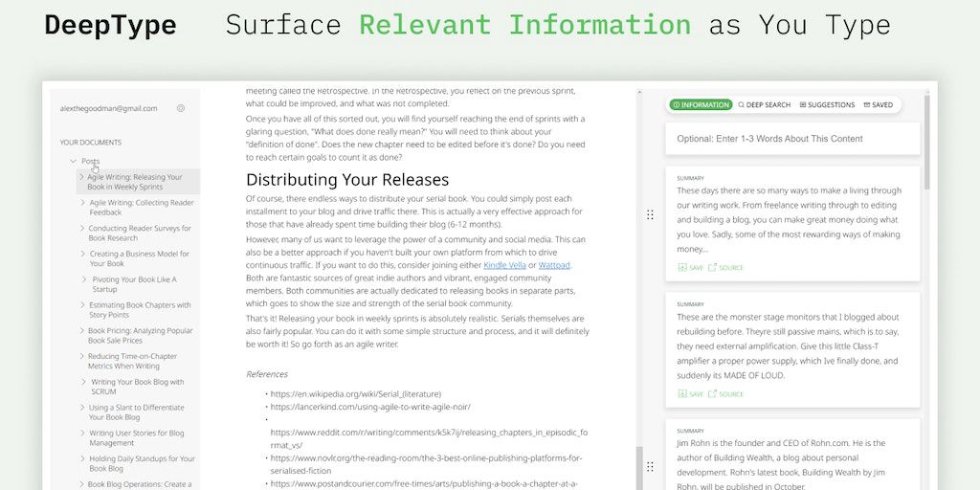Open the novlr.org reading room reference

[426, 464]
